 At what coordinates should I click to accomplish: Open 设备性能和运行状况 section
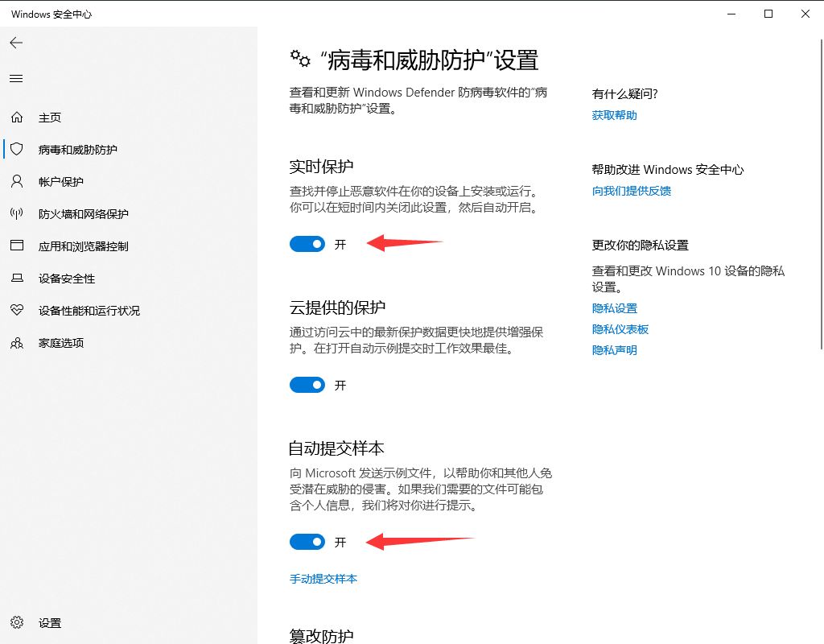tap(89, 311)
